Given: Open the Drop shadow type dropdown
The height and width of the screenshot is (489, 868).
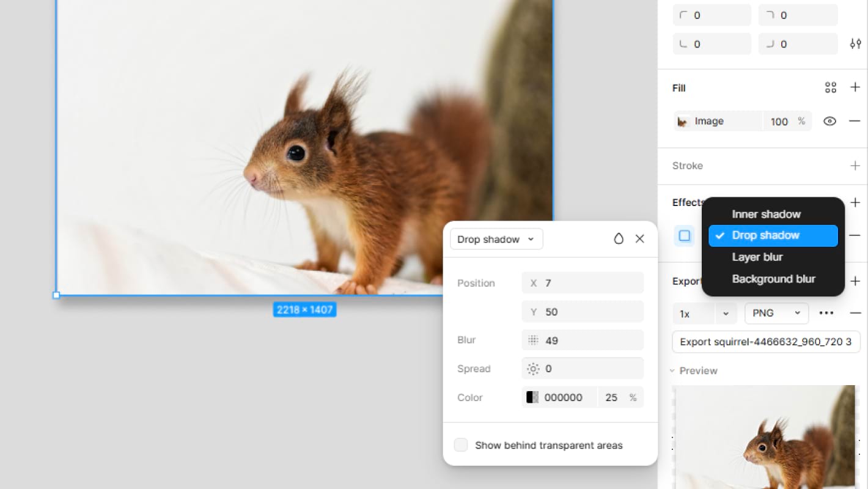Looking at the screenshot, I should (x=496, y=239).
